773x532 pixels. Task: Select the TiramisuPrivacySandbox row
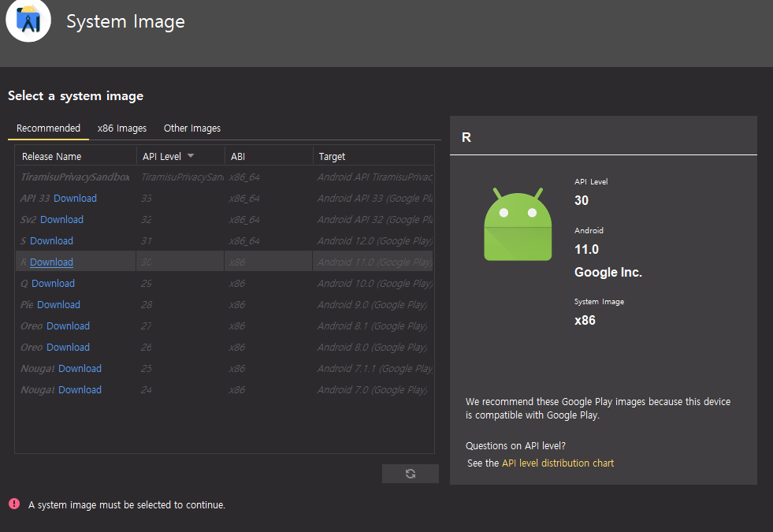[225, 177]
